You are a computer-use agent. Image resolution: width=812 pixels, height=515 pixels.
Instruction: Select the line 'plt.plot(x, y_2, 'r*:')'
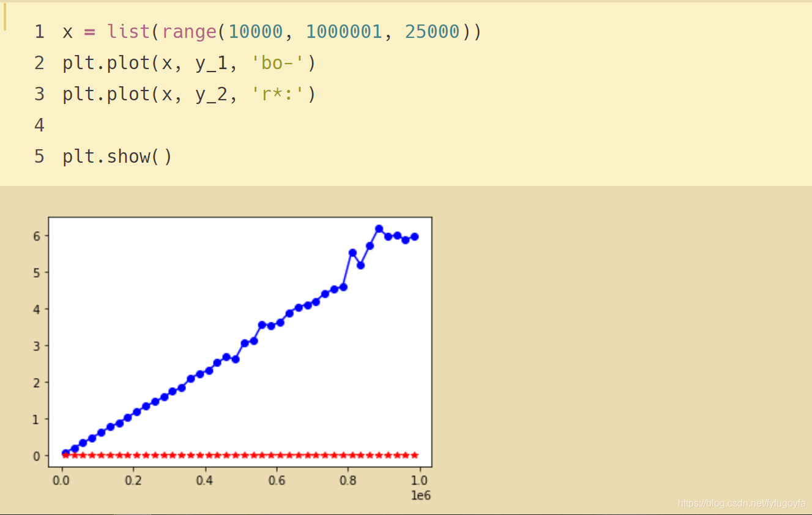coord(189,94)
